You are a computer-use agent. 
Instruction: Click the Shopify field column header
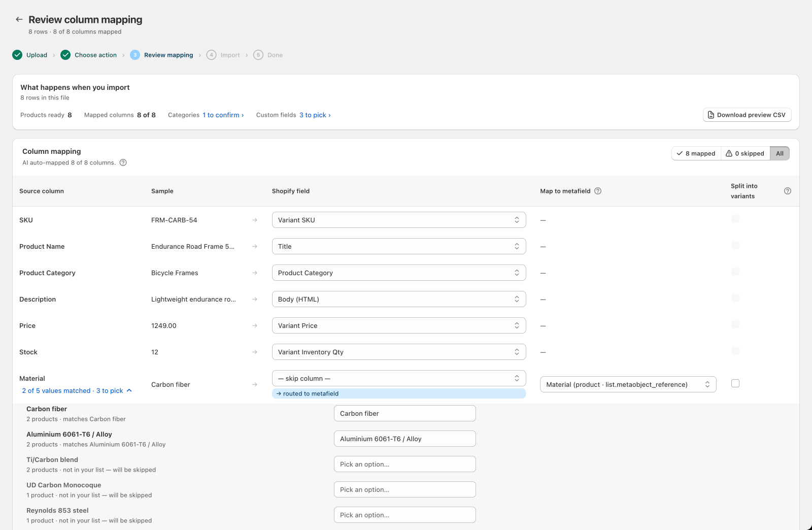point(291,191)
